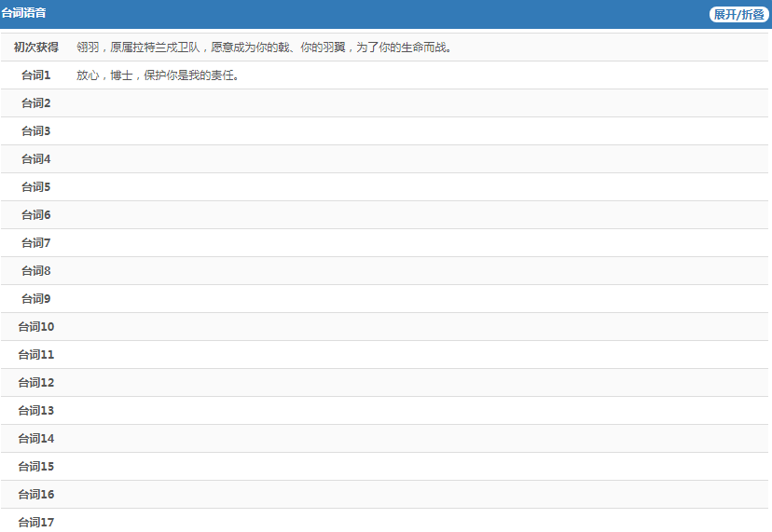Click the 台词16 row label
The height and width of the screenshot is (532, 772).
coord(36,494)
